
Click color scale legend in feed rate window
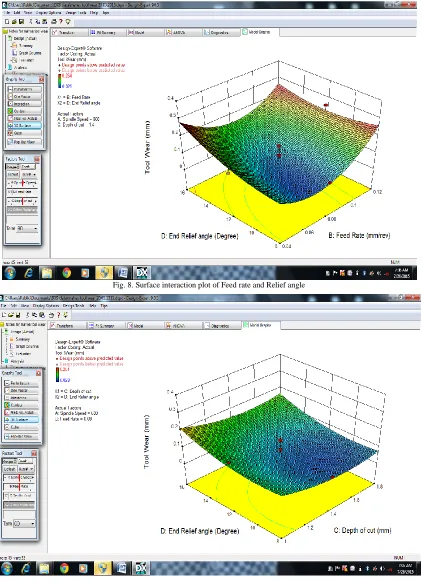point(59,81)
